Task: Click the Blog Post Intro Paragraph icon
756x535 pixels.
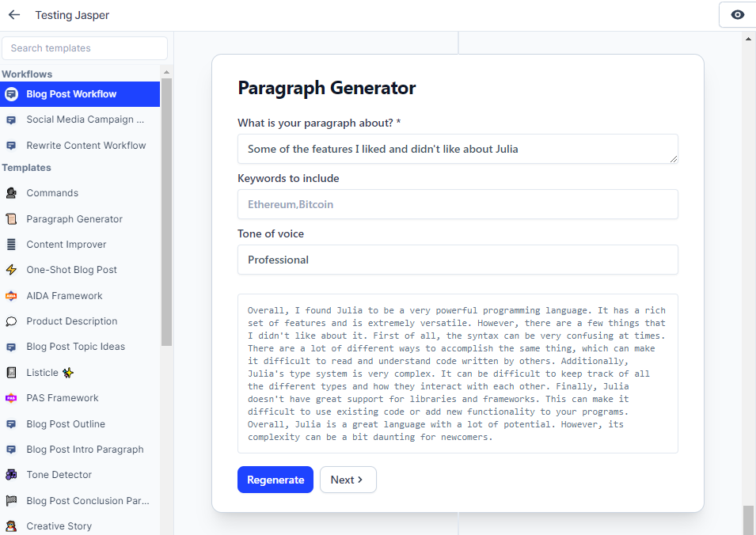Action: [11, 450]
